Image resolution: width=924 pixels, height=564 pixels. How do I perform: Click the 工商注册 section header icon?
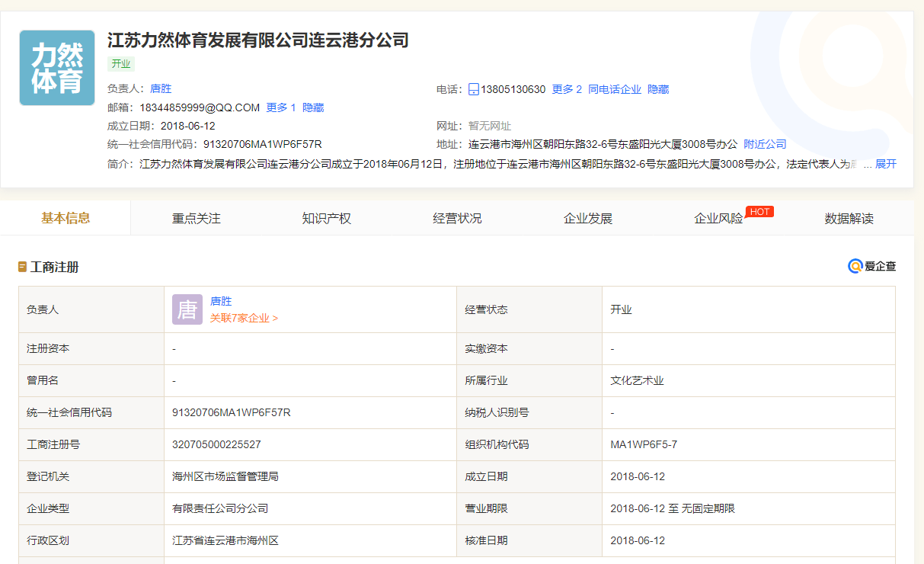point(23,267)
